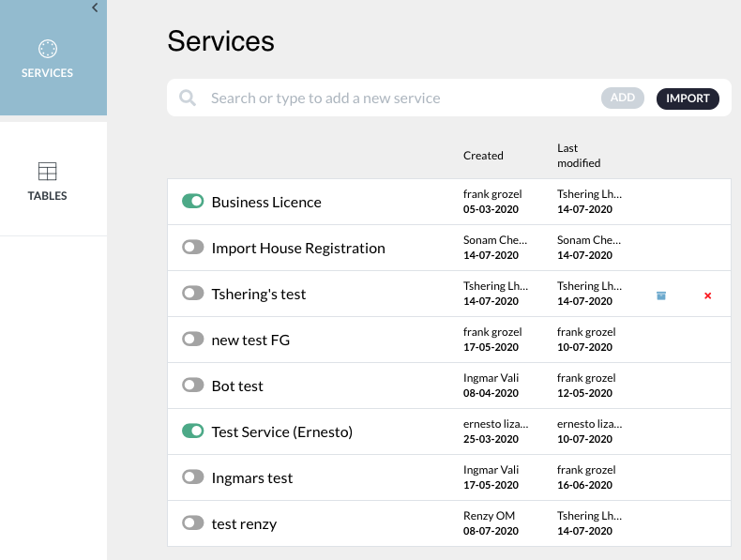Archive Tshering's test service
741x560 pixels.
pyautogui.click(x=661, y=295)
